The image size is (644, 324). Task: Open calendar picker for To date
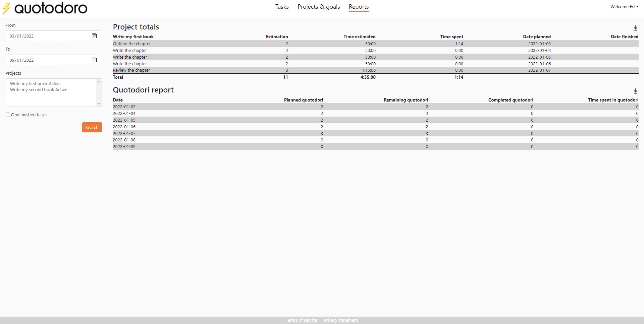point(94,60)
